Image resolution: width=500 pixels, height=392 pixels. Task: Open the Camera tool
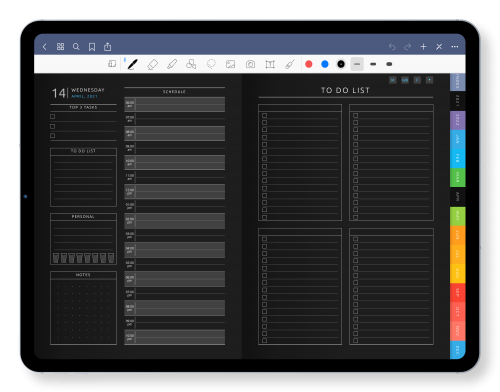click(250, 64)
